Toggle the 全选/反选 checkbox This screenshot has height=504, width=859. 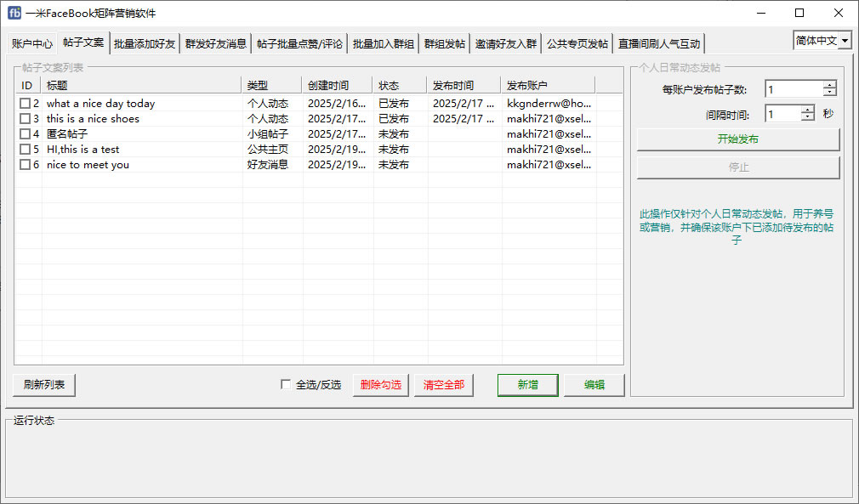[286, 385]
